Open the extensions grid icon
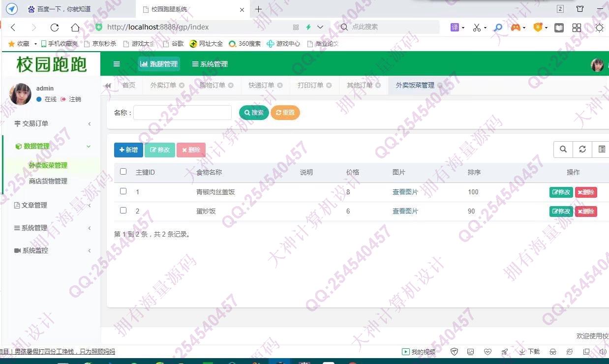609x364 pixels. tap(577, 28)
